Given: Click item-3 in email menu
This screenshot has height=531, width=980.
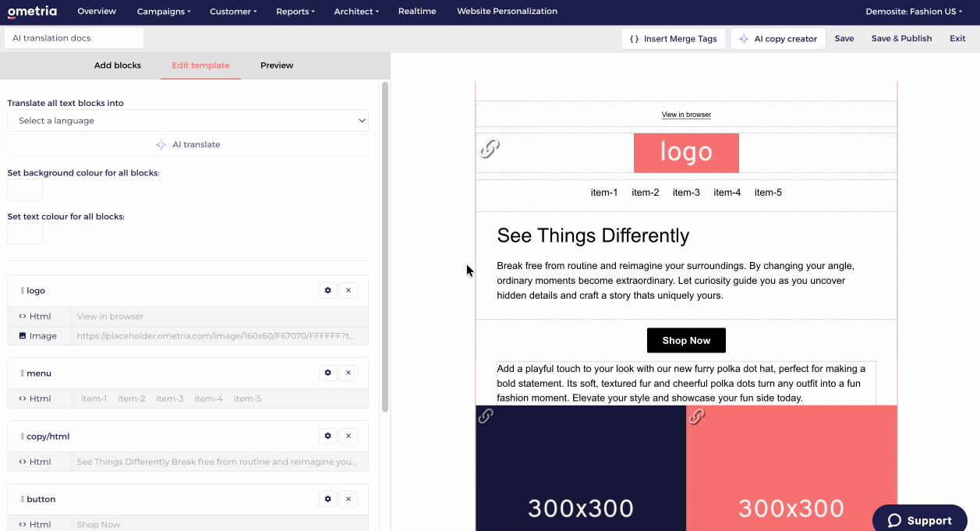Looking at the screenshot, I should [x=686, y=193].
